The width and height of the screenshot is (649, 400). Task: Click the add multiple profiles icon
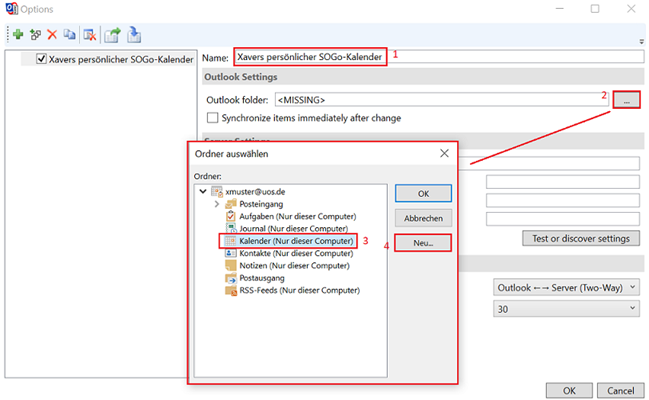(35, 34)
